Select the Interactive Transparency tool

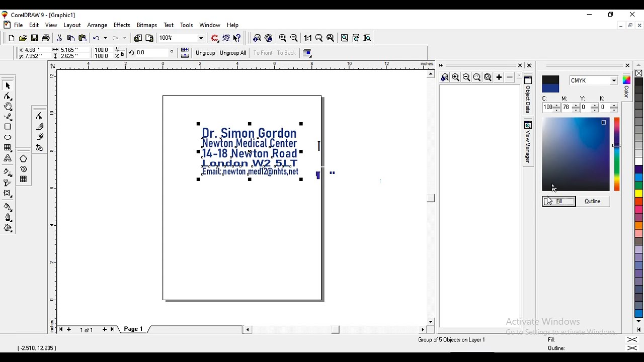[x=8, y=183]
